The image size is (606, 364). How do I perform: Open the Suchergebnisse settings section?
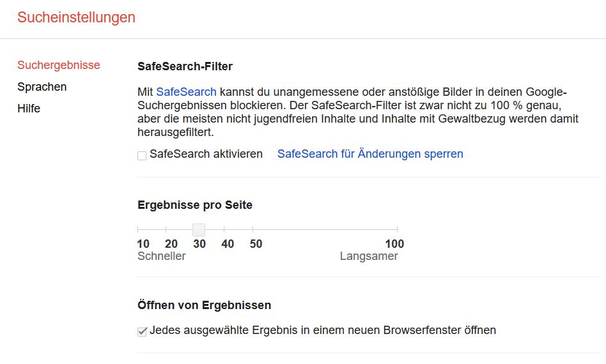pyautogui.click(x=58, y=65)
